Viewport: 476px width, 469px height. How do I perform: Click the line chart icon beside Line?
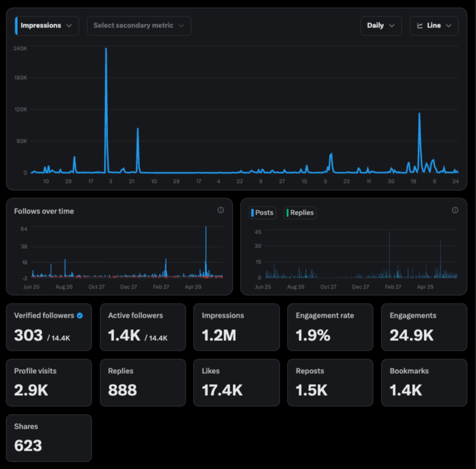tap(420, 26)
